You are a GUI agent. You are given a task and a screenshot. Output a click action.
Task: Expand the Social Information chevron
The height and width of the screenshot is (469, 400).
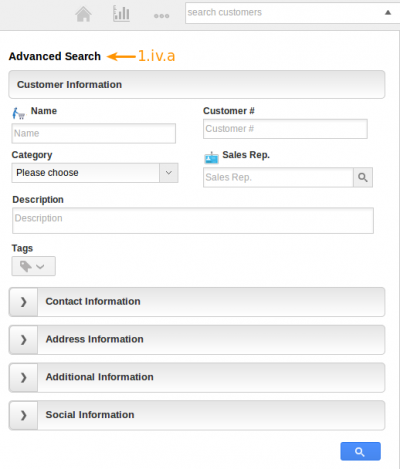(x=23, y=415)
